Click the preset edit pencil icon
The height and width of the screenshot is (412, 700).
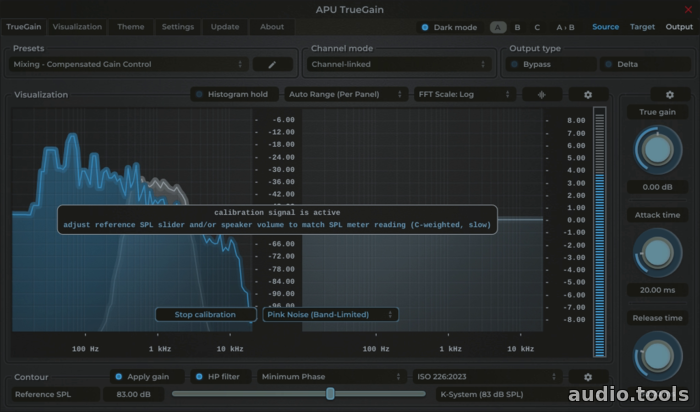click(x=272, y=64)
